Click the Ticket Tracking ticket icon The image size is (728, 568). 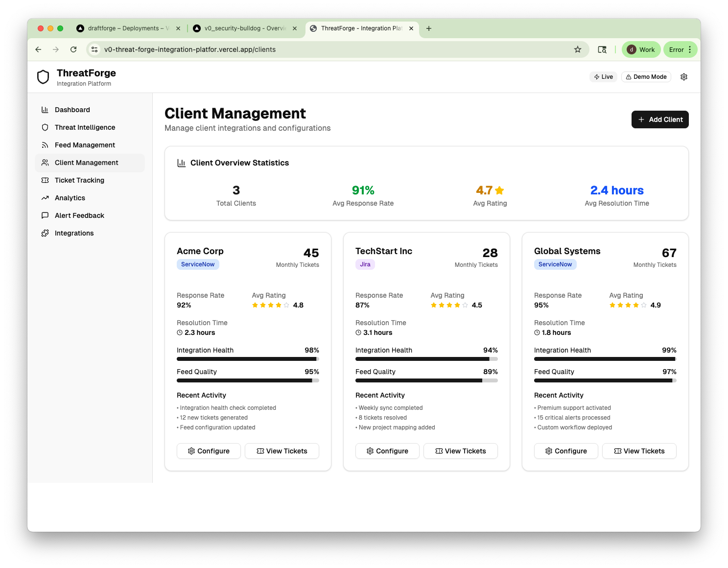point(45,180)
